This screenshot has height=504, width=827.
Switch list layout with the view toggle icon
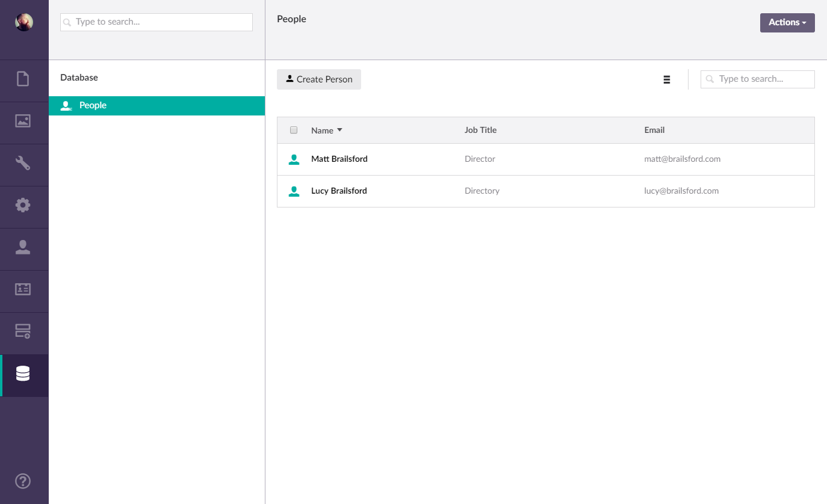pyautogui.click(x=667, y=79)
